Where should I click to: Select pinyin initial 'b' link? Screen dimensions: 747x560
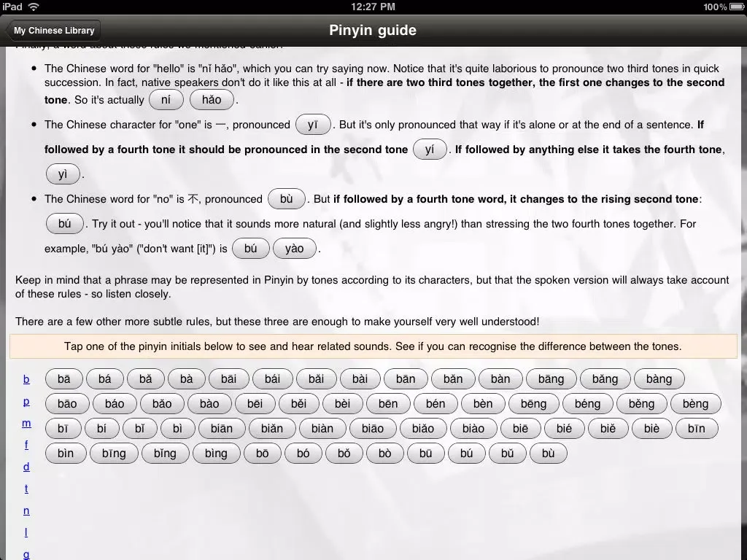coord(26,379)
